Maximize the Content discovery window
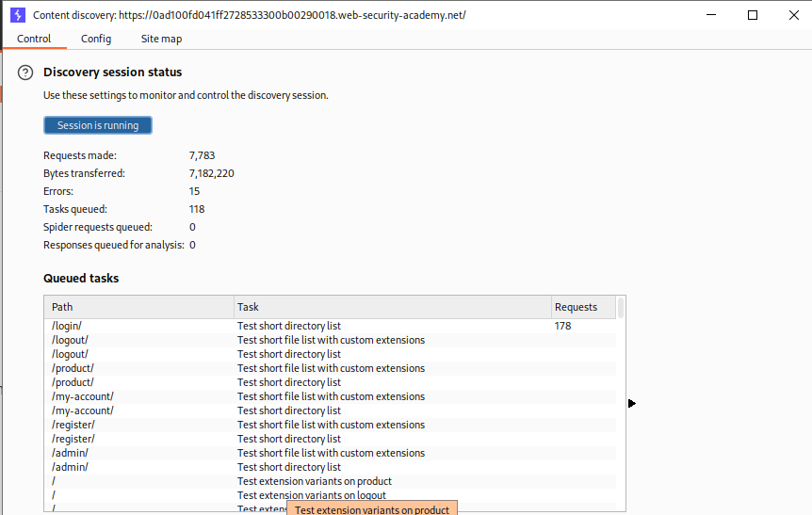 [753, 15]
